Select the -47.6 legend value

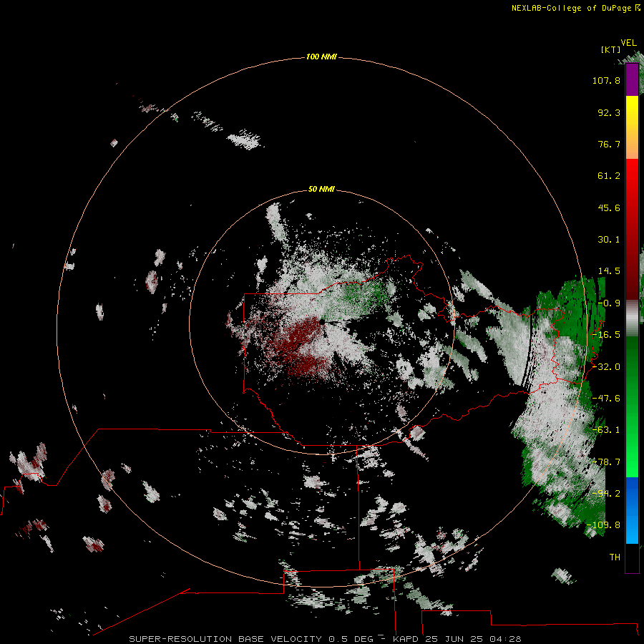tap(606, 399)
